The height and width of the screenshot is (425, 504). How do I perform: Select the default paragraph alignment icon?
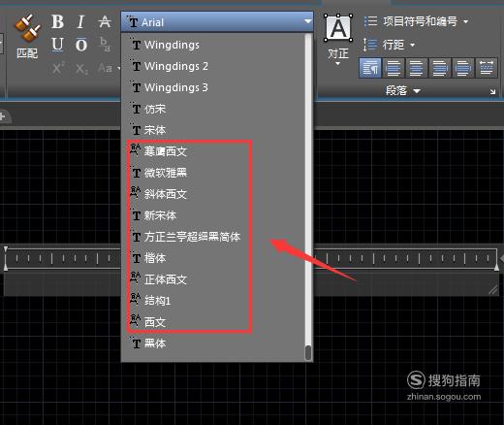pos(370,68)
